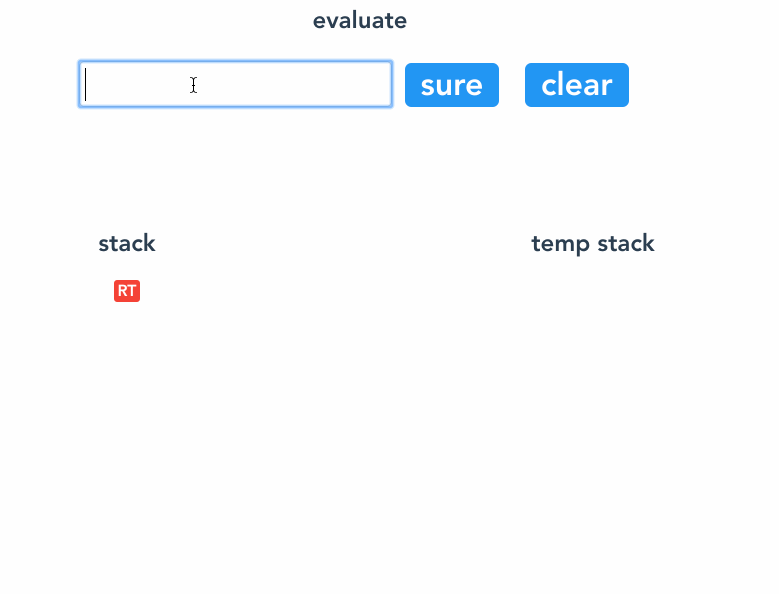Submit input via the sure button

point(452,85)
